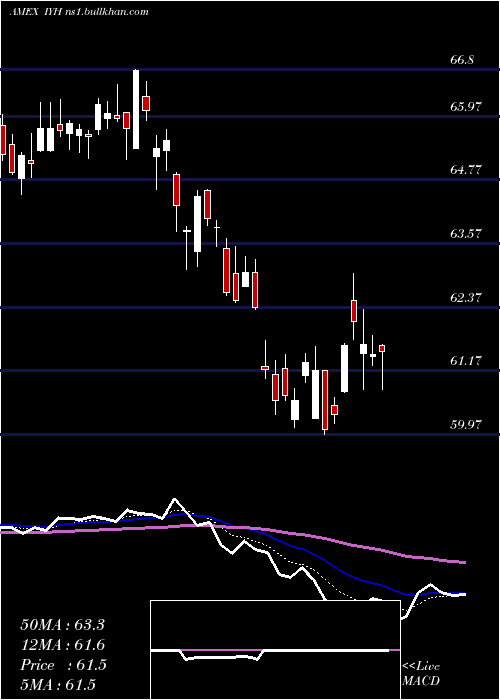Viewport: 500px width, 700px height.
Task: Click the AMEX IYH ns1.bullkhan.com title text
Action: 79,12
